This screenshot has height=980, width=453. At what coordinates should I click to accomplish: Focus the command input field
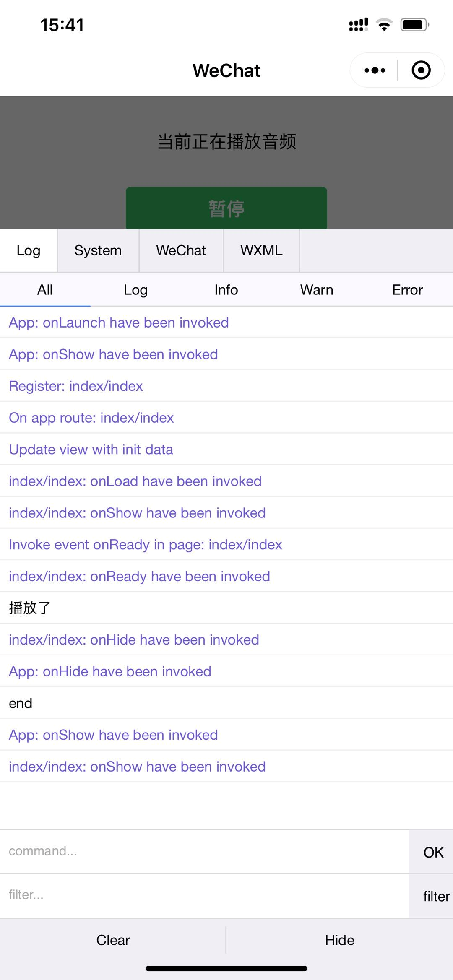coord(205,851)
